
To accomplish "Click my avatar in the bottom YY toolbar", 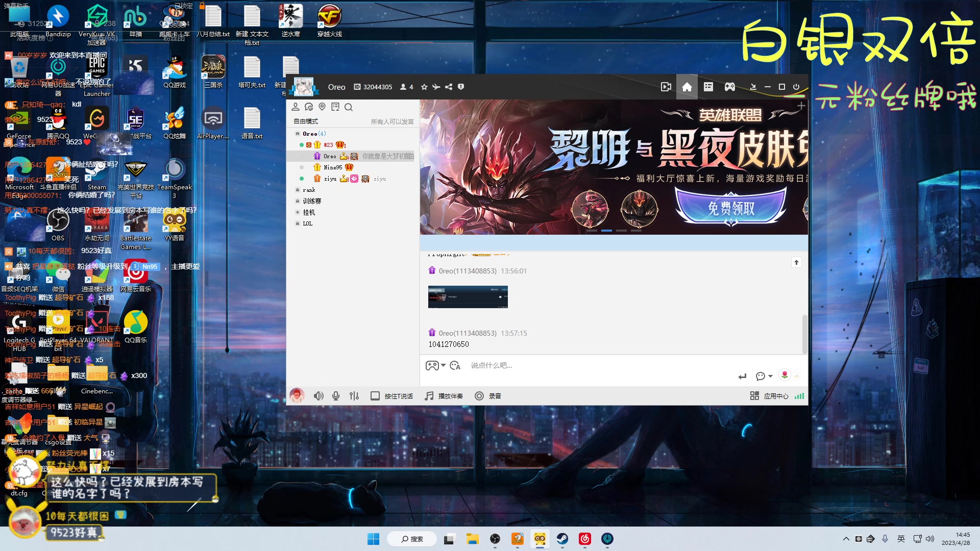I will tap(297, 395).
